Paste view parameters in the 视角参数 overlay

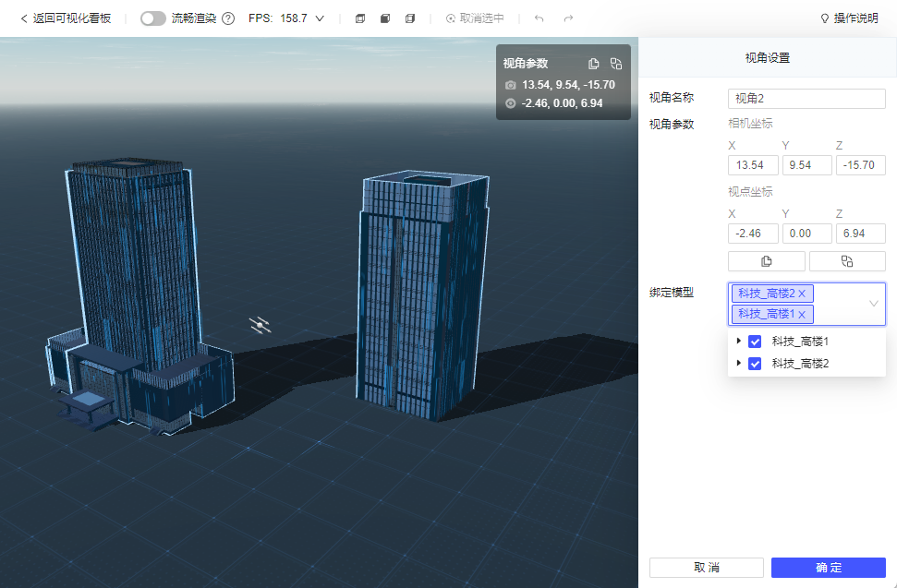[x=616, y=64]
